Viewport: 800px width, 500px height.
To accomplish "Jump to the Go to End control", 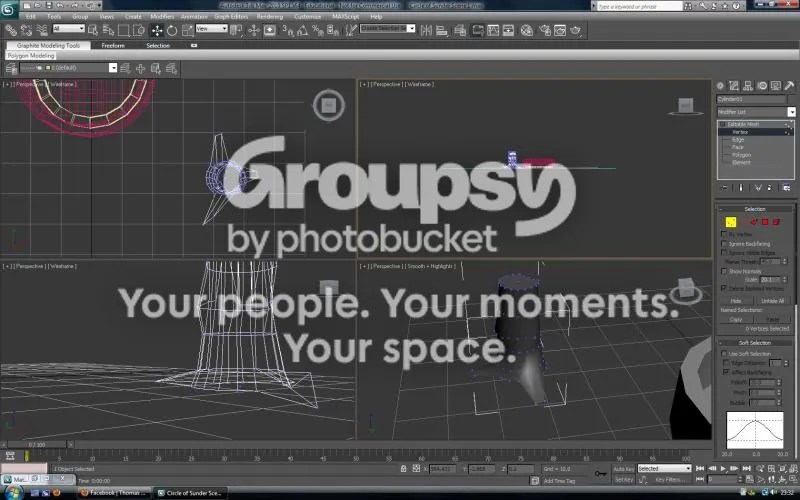I will tap(746, 468).
